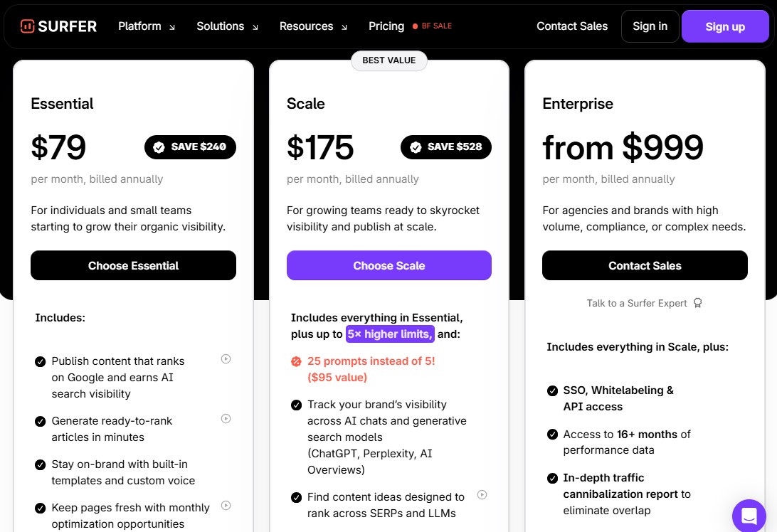Play video beside "Keep pages fresh" feature
This screenshot has width=777, height=532.
(226, 506)
